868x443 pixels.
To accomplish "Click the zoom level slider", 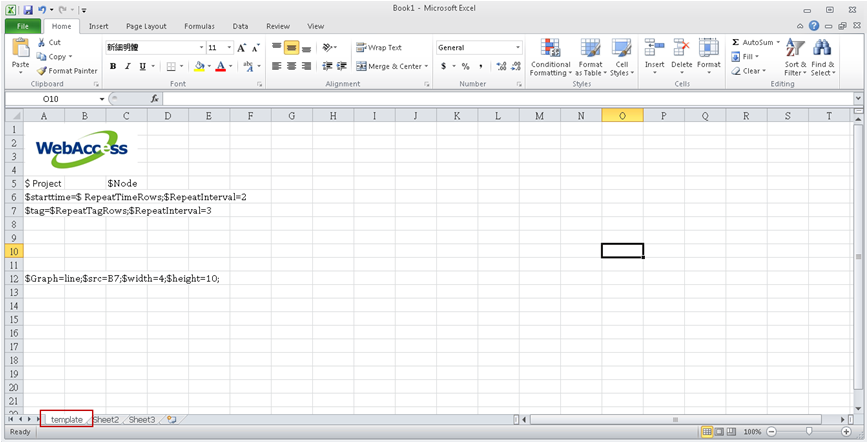I will 809,431.
